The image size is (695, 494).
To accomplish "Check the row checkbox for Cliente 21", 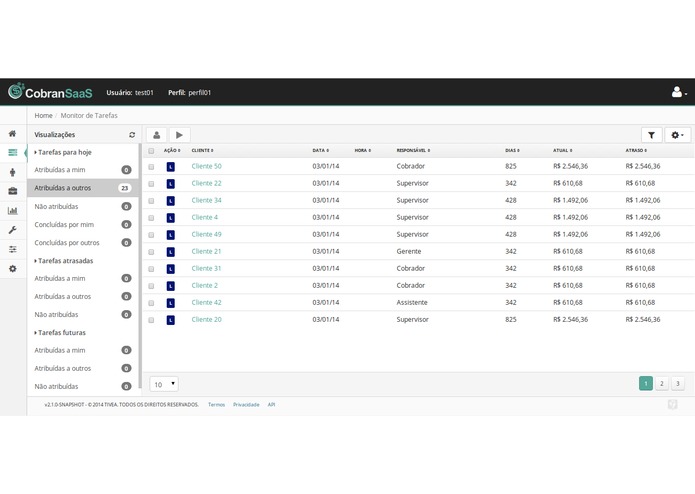I will pyautogui.click(x=151, y=252).
